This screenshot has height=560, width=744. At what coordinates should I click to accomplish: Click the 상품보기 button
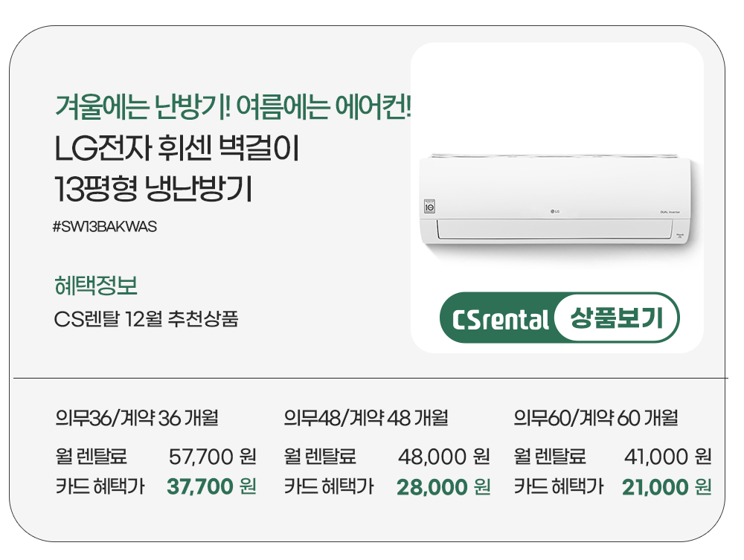pos(616,318)
